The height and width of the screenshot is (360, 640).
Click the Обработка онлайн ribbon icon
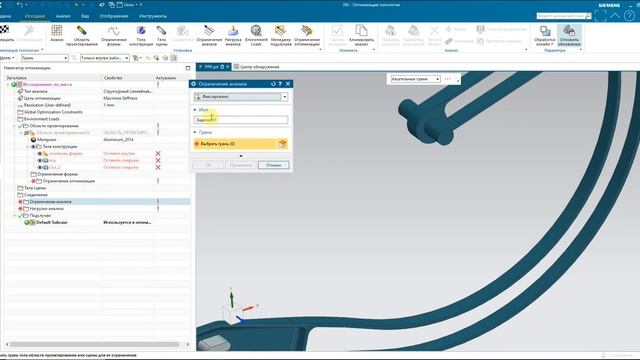pos(545,31)
